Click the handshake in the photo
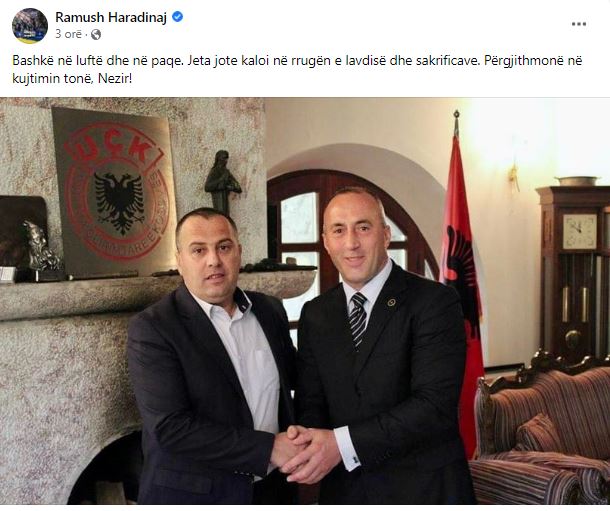This screenshot has height=511, width=610. (305, 451)
